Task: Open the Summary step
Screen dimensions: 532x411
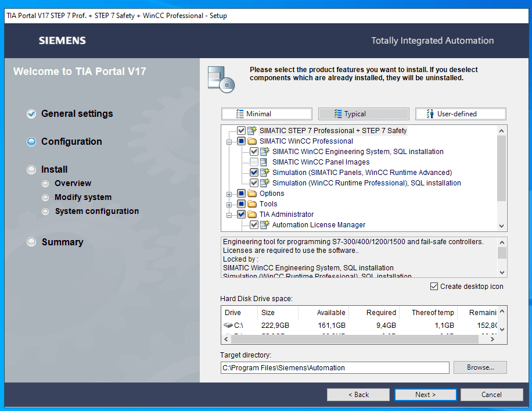Action: click(x=55, y=242)
